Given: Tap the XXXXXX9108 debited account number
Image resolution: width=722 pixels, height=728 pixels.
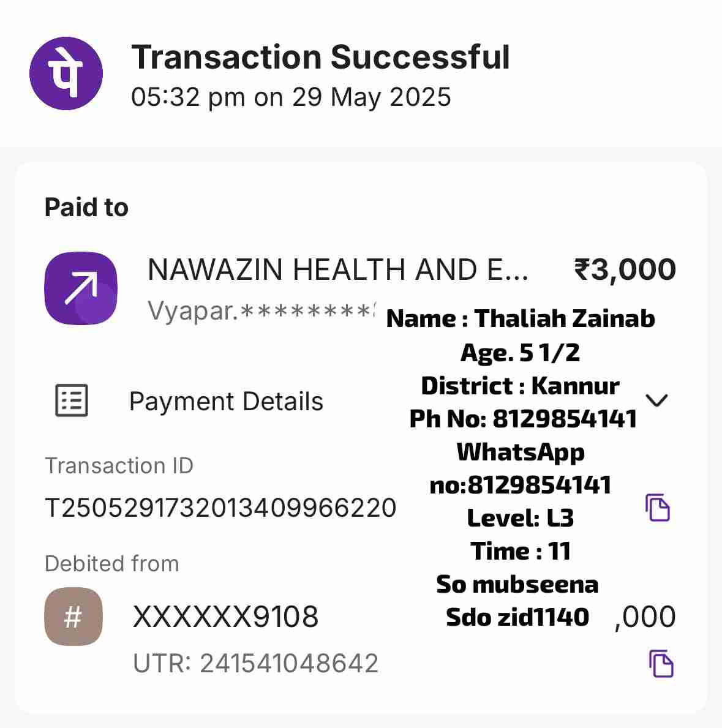Looking at the screenshot, I should pos(225,617).
